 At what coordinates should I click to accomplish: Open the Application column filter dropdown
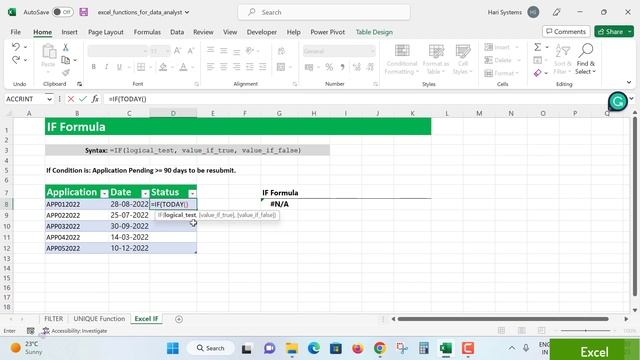click(104, 193)
